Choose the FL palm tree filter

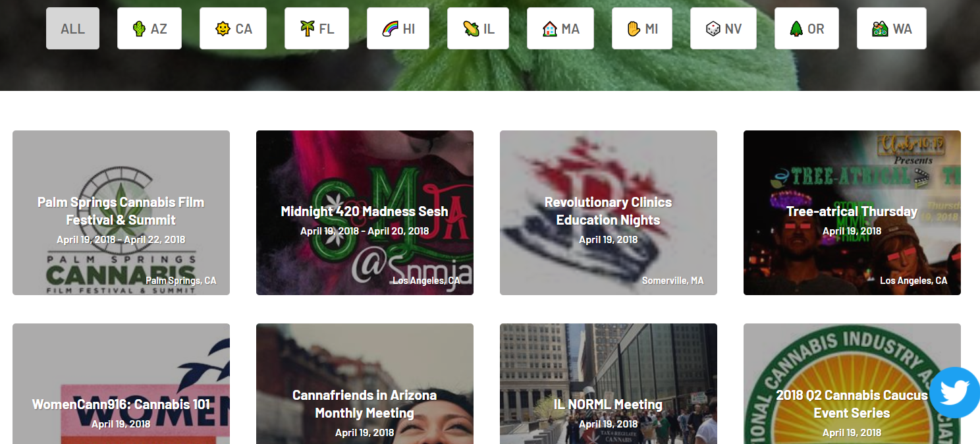click(317, 28)
